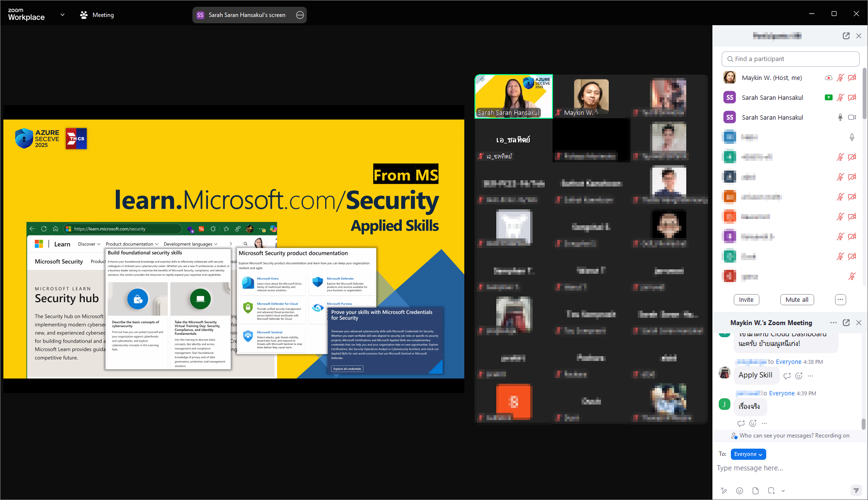Toggle video for the unmuted Sarah Saran Hansakul
This screenshot has width=868, height=500.
(x=852, y=117)
